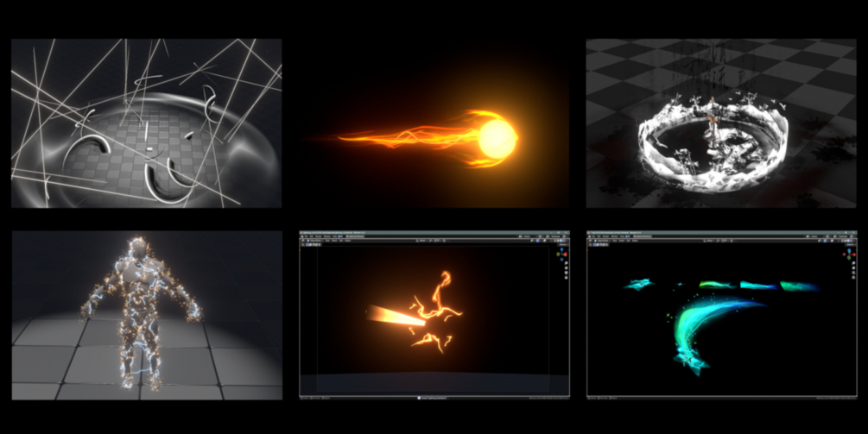The width and height of the screenshot is (868, 434).
Task: Open the white water splash ring thumbnail
Action: coord(721,123)
